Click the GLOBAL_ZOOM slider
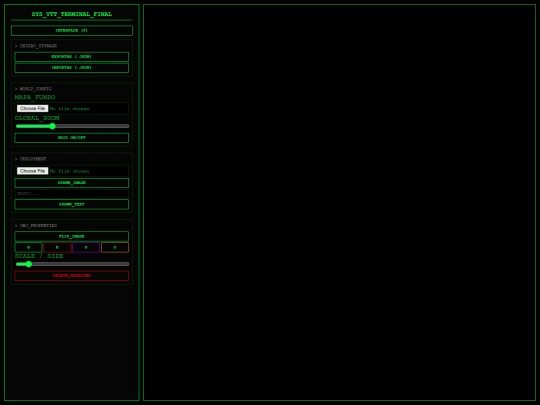Screen dimensions: 540x405 (x=72, y=126)
